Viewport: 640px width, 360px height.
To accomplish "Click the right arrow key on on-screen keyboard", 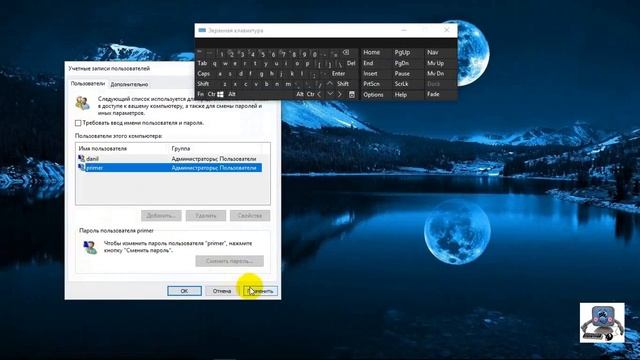I will point(340,94).
